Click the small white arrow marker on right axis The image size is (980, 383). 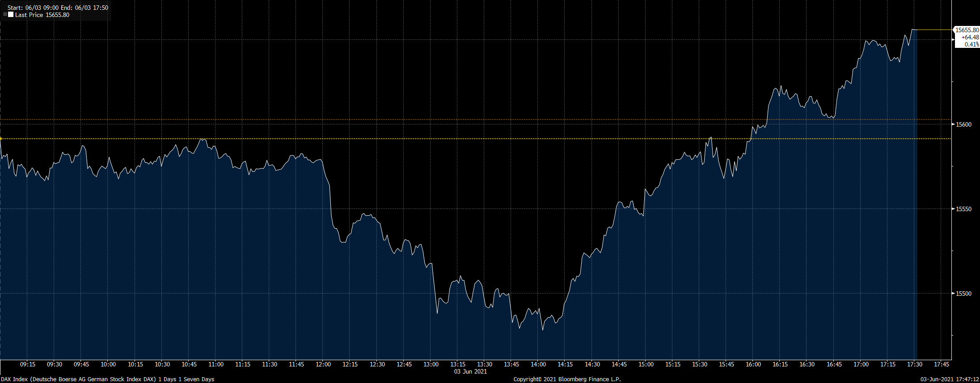(x=953, y=40)
